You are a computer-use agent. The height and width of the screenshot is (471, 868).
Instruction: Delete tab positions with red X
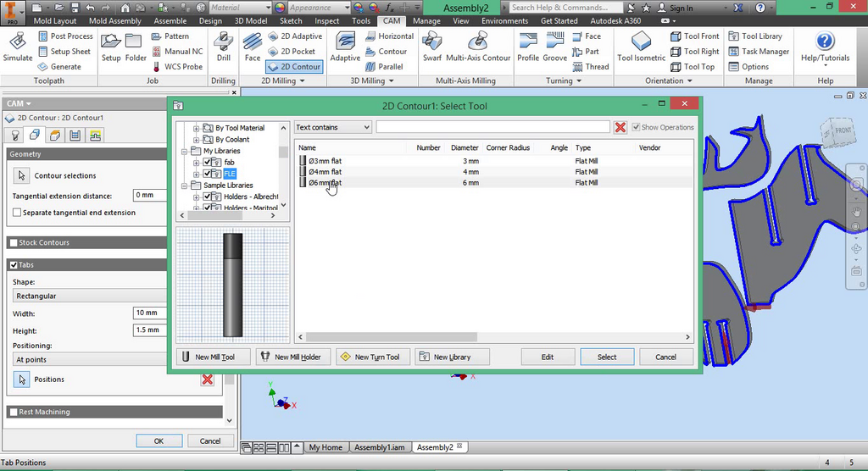click(208, 380)
